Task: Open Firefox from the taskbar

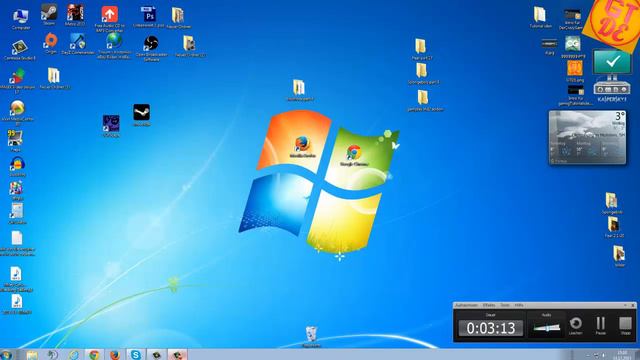Action: tap(115, 355)
